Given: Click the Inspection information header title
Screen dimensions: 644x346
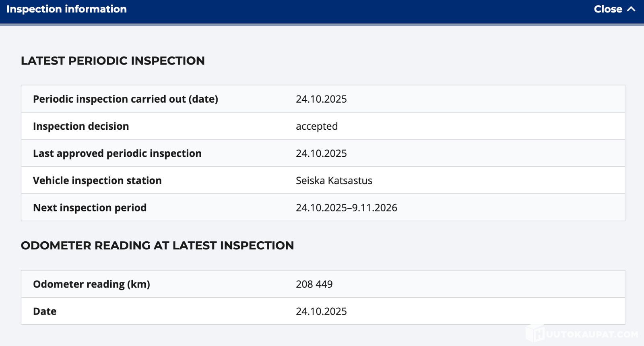Looking at the screenshot, I should (66, 9).
